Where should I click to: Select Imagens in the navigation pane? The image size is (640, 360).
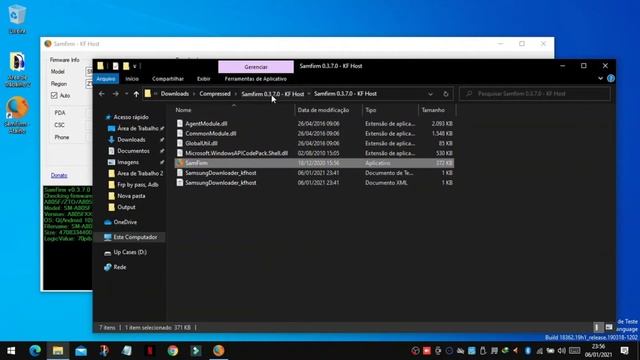pyautogui.click(x=128, y=162)
